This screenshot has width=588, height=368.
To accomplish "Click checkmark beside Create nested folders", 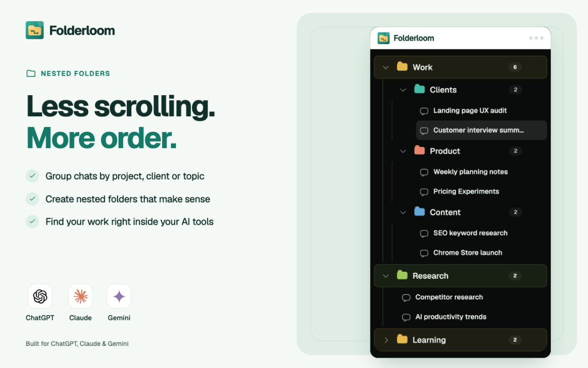I will coord(32,199).
